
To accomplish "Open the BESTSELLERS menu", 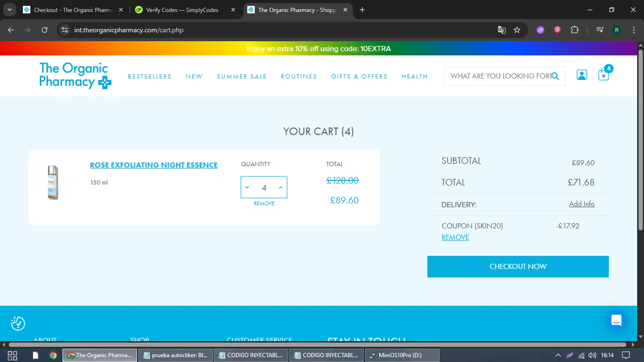I will pyautogui.click(x=149, y=76).
